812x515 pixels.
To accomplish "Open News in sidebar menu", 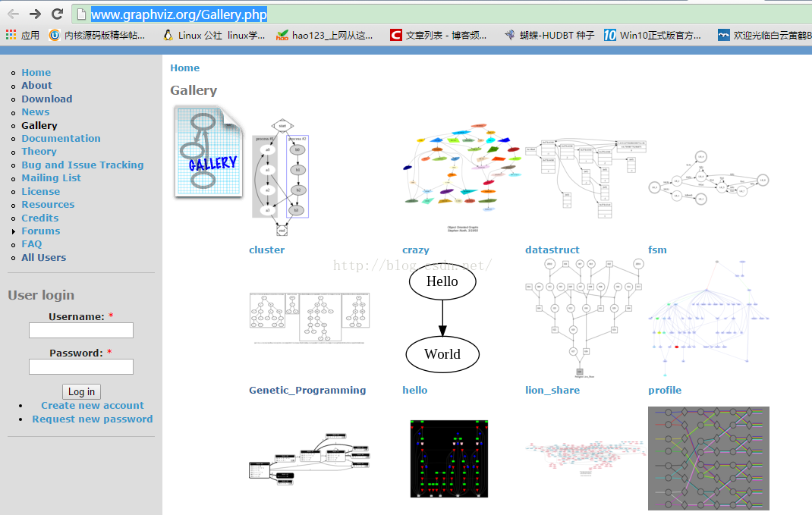I will [x=36, y=111].
